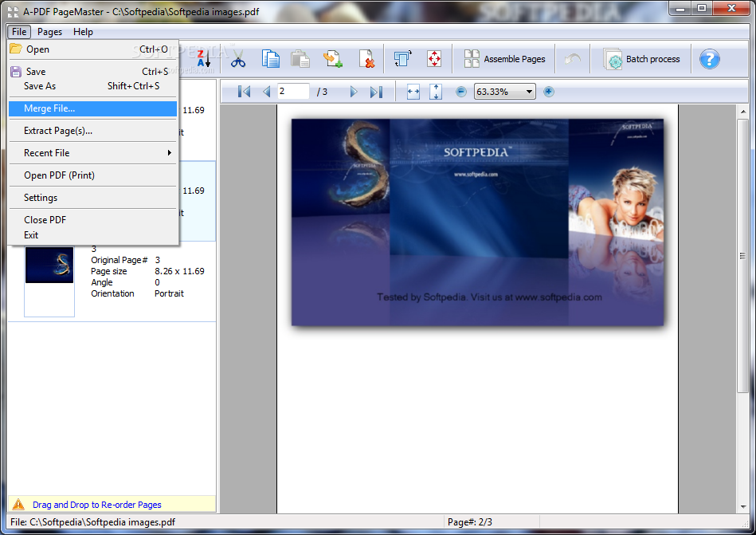756x535 pixels.
Task: Click the 'Page size' label for page 3
Action: (x=109, y=271)
